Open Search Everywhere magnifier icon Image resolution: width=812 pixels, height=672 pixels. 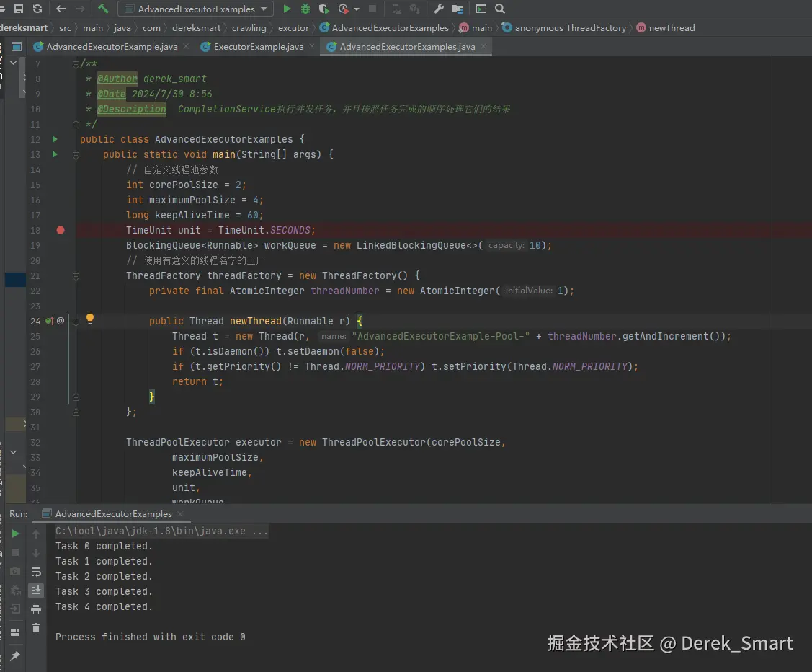500,9
